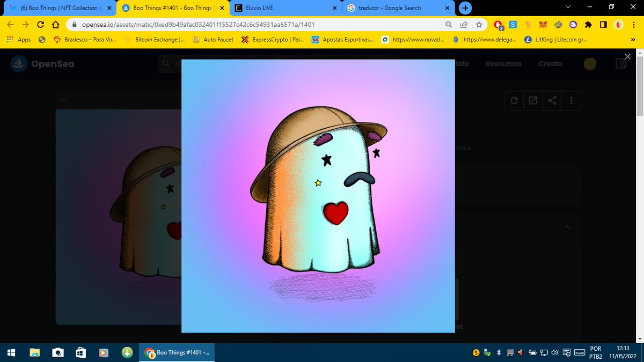
Task: Open the OpenSea wallet icon
Action: [621, 64]
